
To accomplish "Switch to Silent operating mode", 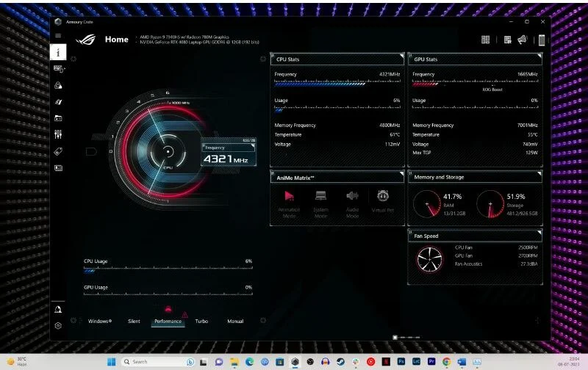I will [134, 321].
